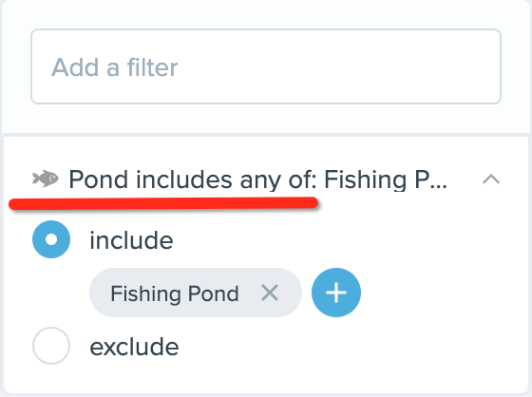Tap the blue circular plus icon
This screenshot has width=532, height=397.
point(336,293)
